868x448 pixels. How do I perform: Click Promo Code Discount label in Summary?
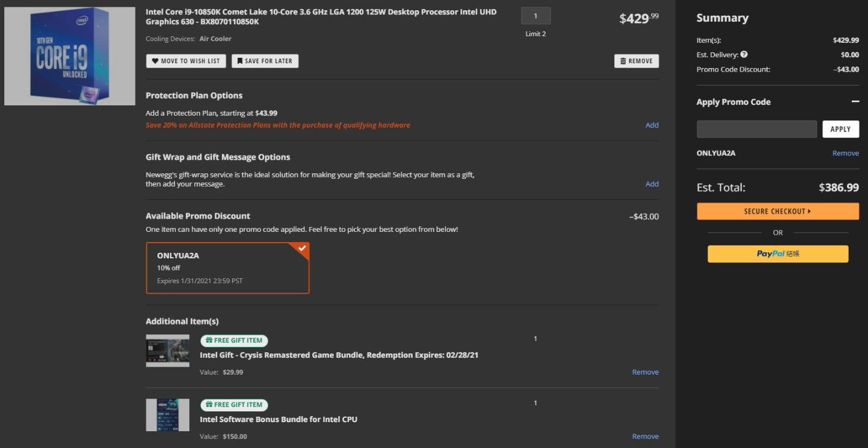(734, 69)
